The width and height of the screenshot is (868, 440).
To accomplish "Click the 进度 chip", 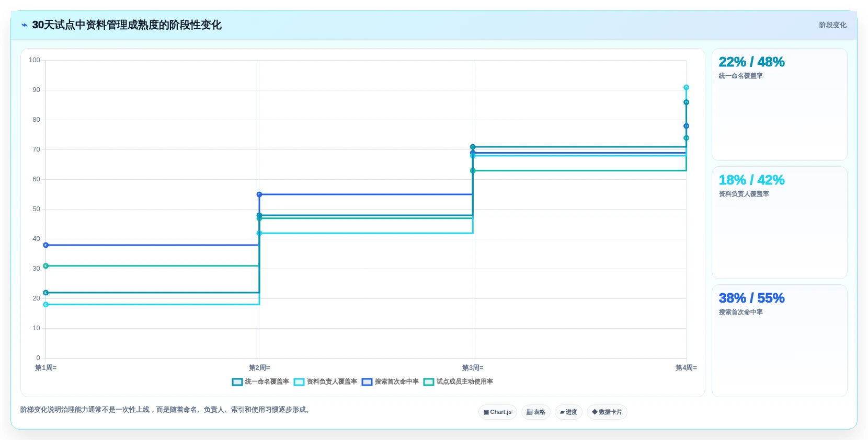I will [x=568, y=412].
